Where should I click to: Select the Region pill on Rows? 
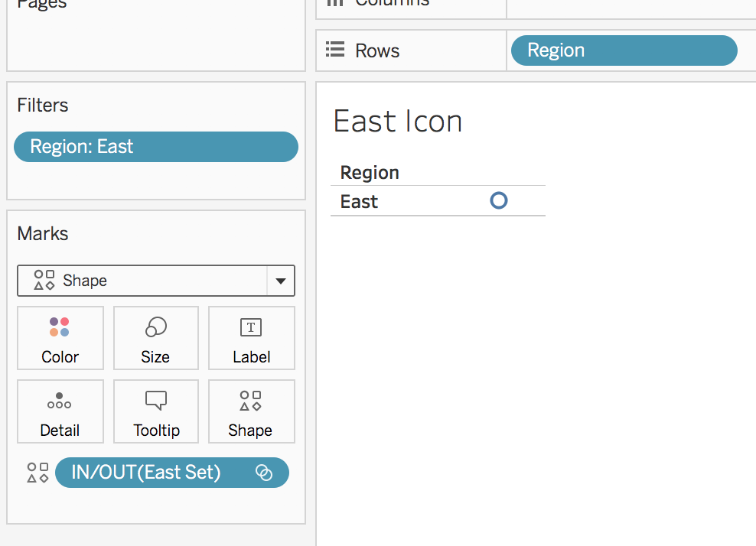[624, 50]
